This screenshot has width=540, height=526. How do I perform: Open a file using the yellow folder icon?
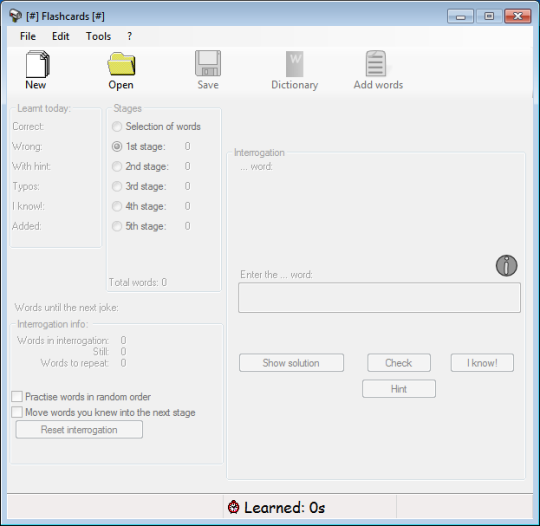121,64
